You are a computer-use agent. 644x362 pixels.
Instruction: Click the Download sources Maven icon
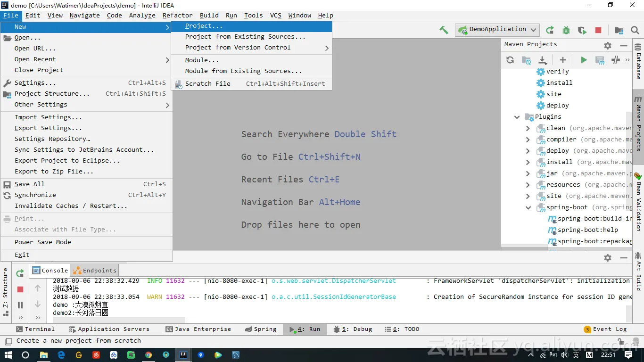(543, 60)
